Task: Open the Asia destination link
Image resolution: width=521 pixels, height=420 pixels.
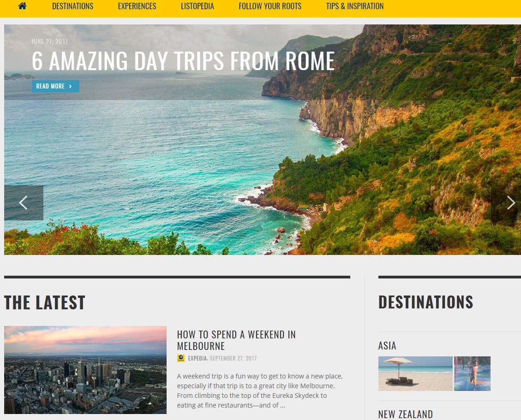Action: click(387, 346)
